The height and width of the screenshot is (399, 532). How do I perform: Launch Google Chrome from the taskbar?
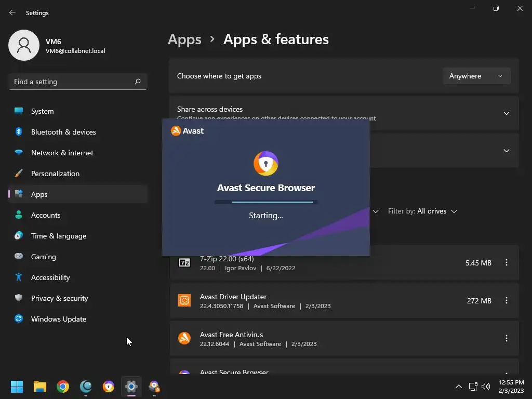(x=63, y=387)
